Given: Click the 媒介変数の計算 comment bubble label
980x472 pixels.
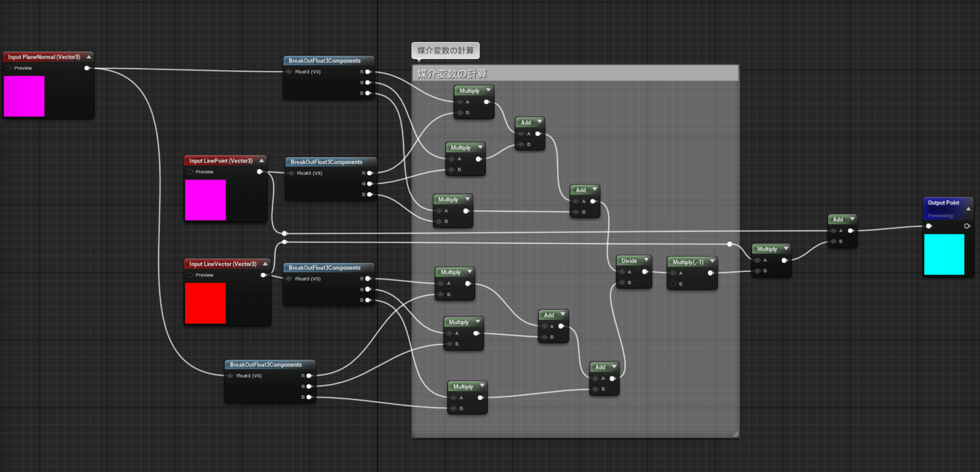Looking at the screenshot, I should tap(445, 50).
